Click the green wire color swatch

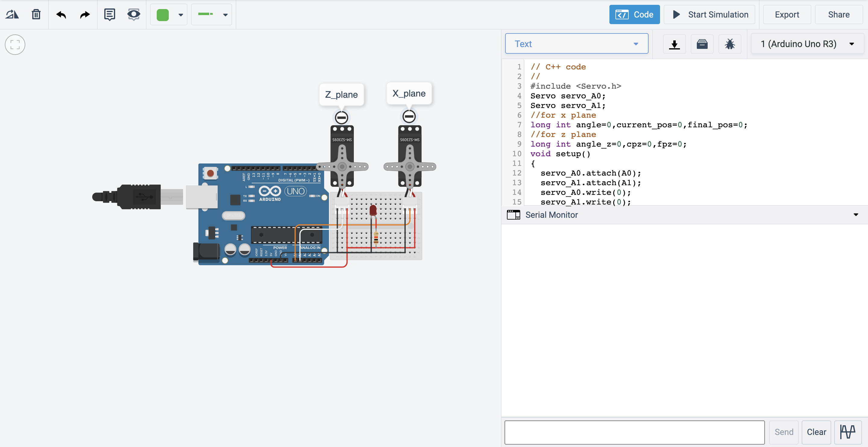pos(163,15)
